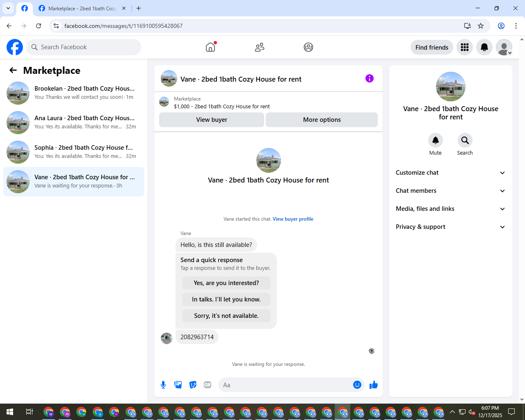
Task: Bookmark this tab with the star icon
Action: pos(481,26)
